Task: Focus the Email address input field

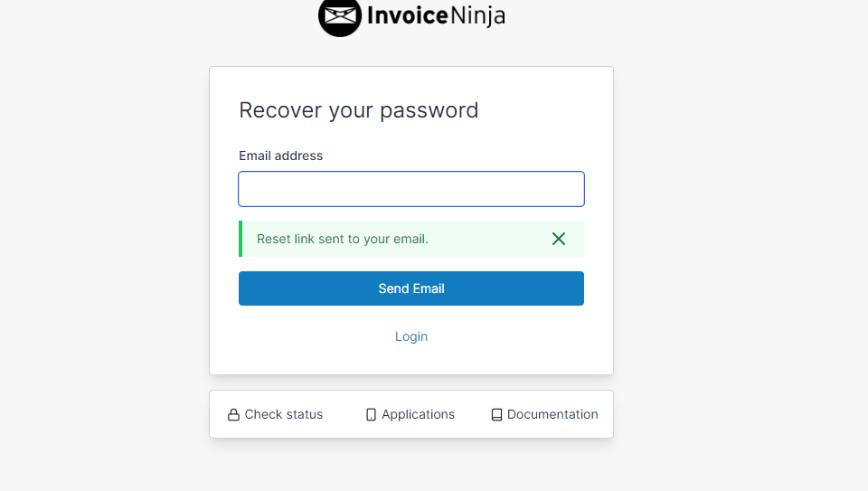Action: tap(410, 189)
